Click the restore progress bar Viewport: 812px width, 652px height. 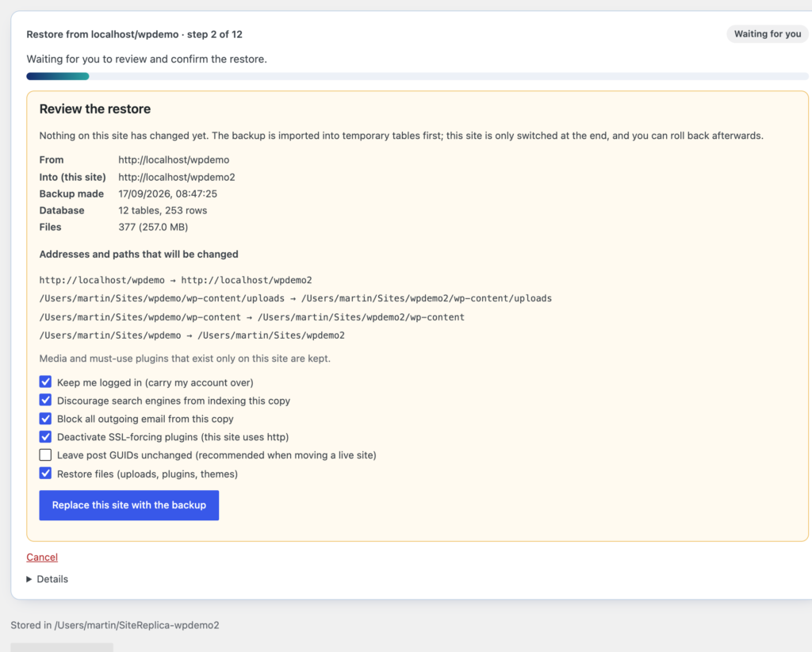pyautogui.click(x=417, y=76)
